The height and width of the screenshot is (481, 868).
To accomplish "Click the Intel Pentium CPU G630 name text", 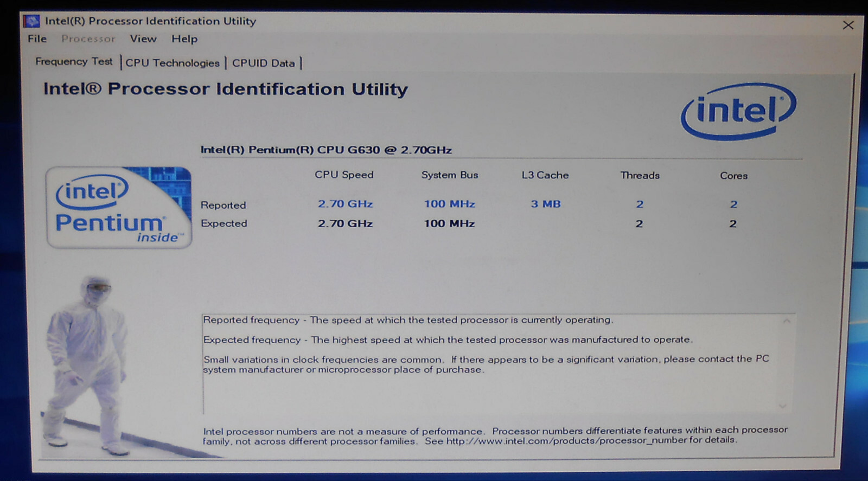I will coord(326,150).
